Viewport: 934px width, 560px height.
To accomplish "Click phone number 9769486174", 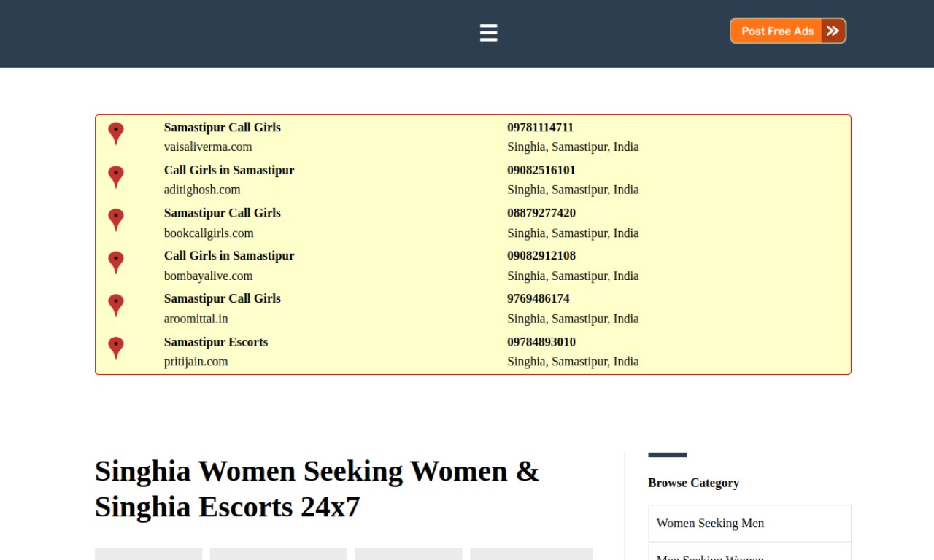I will (539, 298).
